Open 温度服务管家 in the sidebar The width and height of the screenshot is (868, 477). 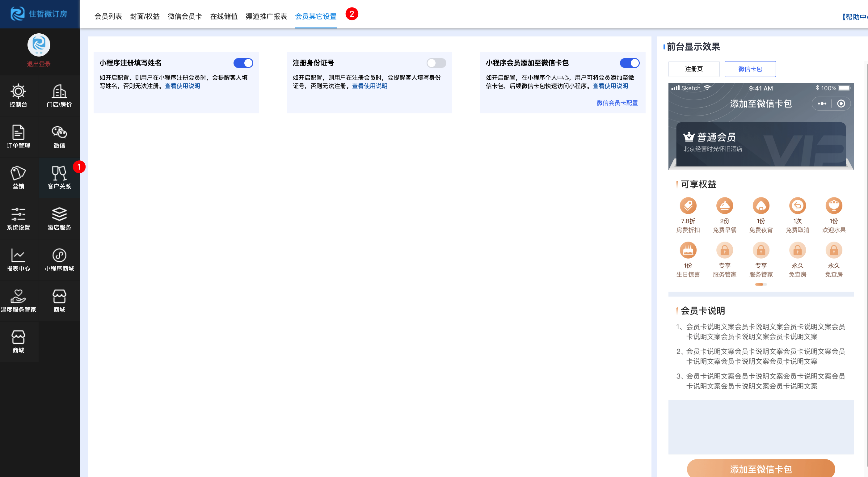tap(18, 301)
